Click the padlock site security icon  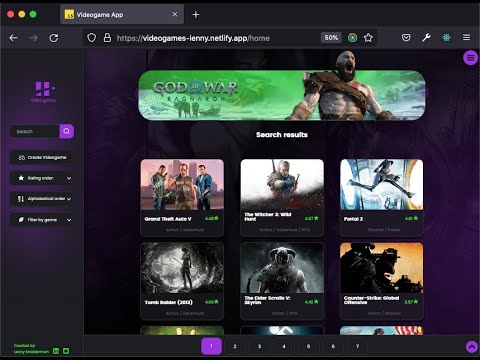point(107,38)
